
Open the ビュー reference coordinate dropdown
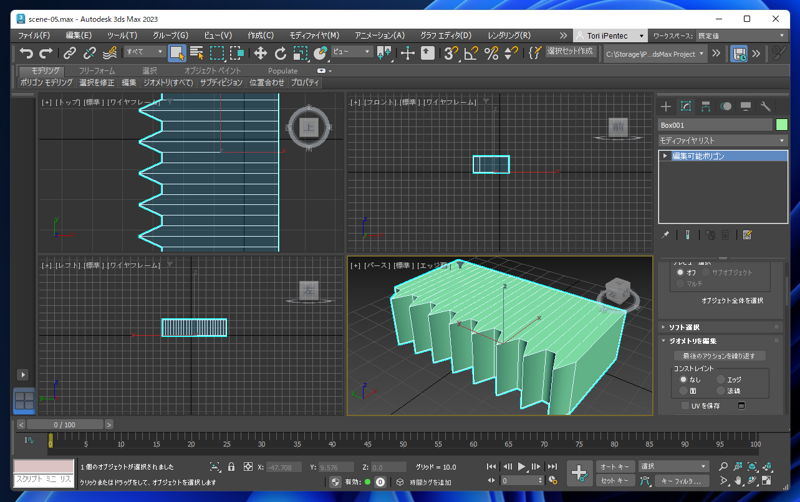pos(351,52)
